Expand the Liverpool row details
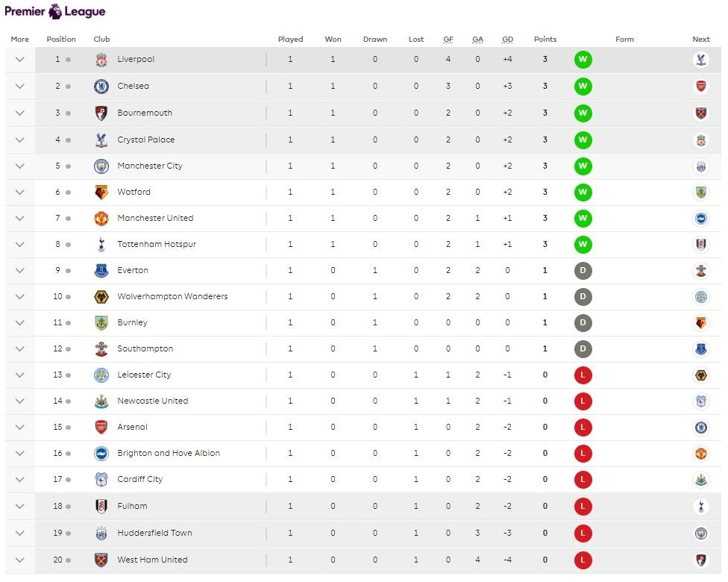This screenshot has width=728, height=582. (20, 60)
